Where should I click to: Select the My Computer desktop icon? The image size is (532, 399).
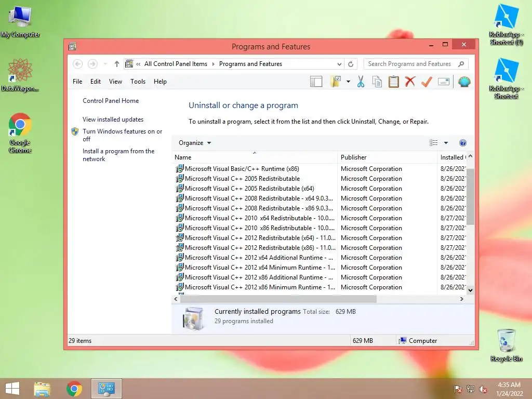(20, 22)
